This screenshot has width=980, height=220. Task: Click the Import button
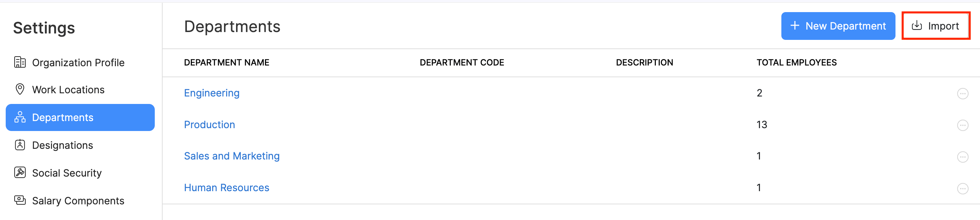(x=935, y=26)
